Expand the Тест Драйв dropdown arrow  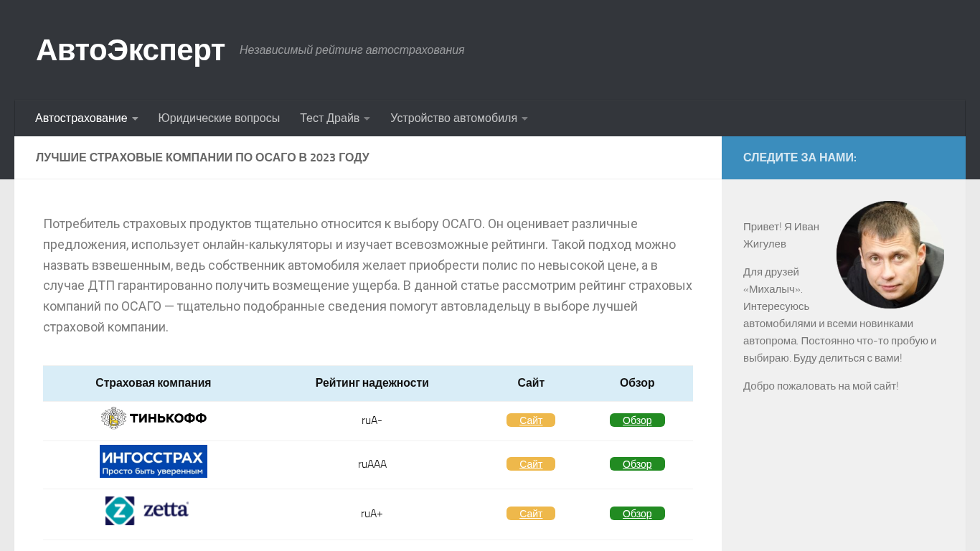(x=367, y=119)
